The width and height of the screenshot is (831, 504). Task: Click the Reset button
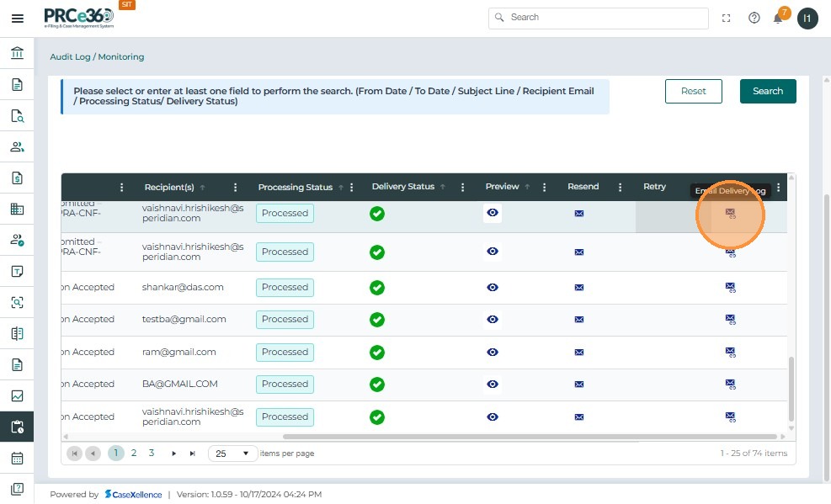coord(693,91)
